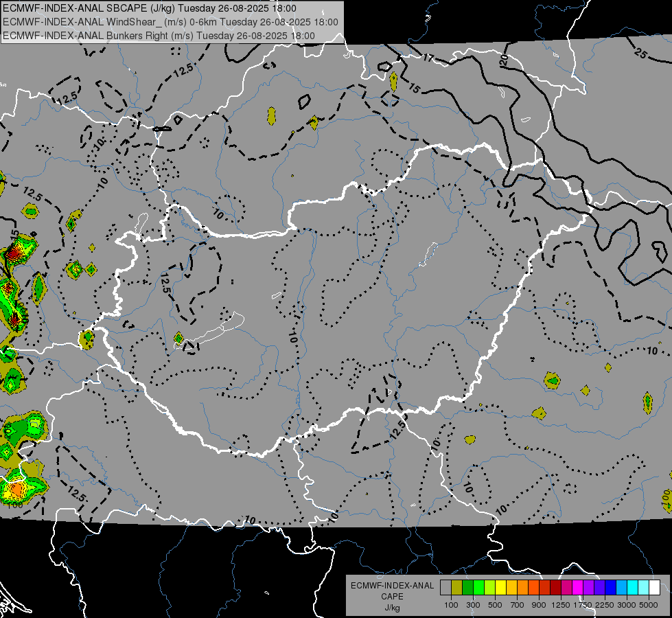The image size is (672, 618).
Task: Pick the pure yellow swatch in CAPE legend
Action: pos(500,588)
